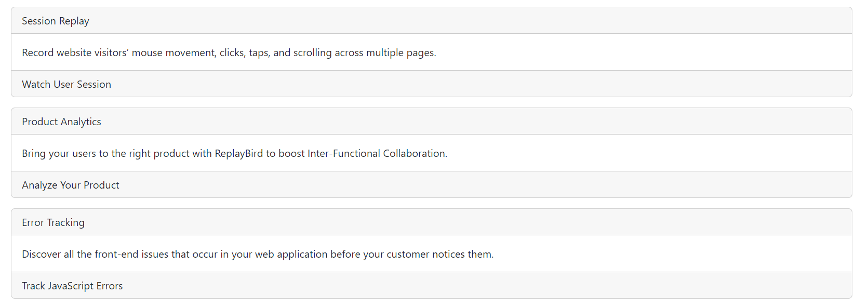The width and height of the screenshot is (868, 307).
Task: Click the Error Tracking description sentence
Action: tap(258, 254)
